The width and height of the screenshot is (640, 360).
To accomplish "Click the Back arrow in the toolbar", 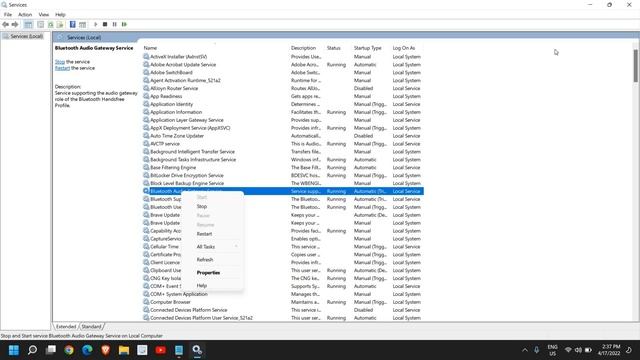I will pos(5,24).
